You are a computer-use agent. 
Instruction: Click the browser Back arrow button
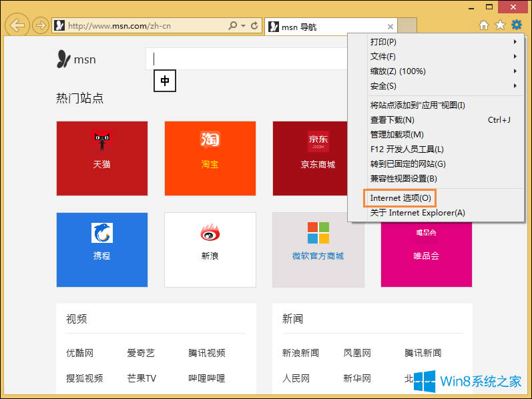[17, 25]
